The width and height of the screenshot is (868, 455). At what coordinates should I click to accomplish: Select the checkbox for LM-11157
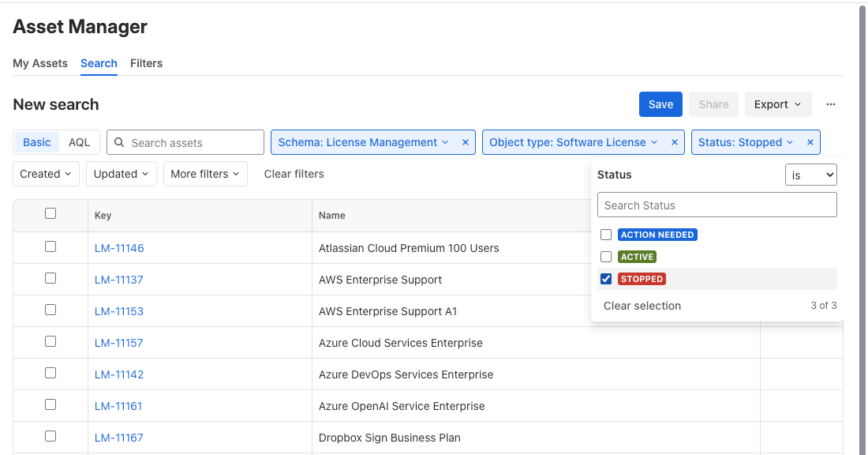point(51,341)
